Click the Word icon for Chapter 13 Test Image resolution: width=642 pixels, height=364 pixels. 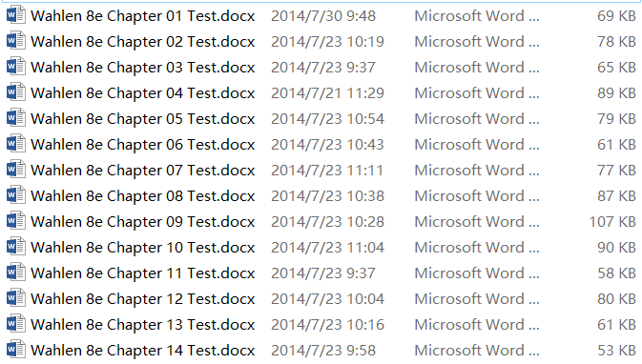[16, 324]
